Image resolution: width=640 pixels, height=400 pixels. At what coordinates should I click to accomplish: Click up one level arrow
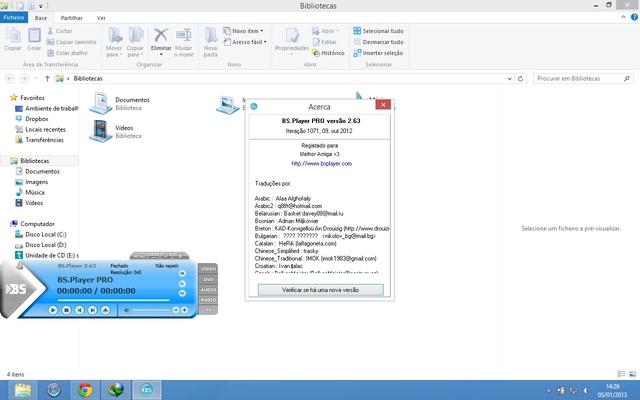47,78
